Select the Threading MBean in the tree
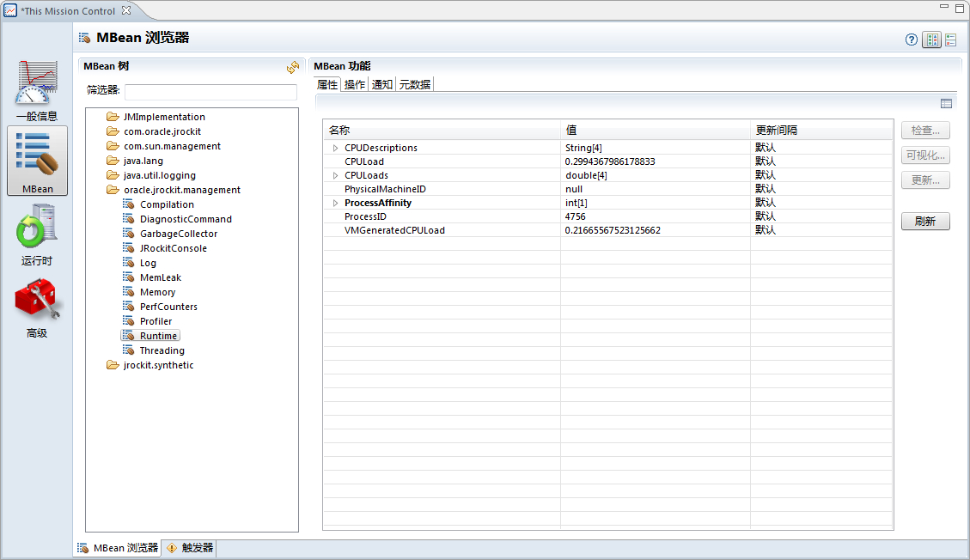 click(162, 350)
